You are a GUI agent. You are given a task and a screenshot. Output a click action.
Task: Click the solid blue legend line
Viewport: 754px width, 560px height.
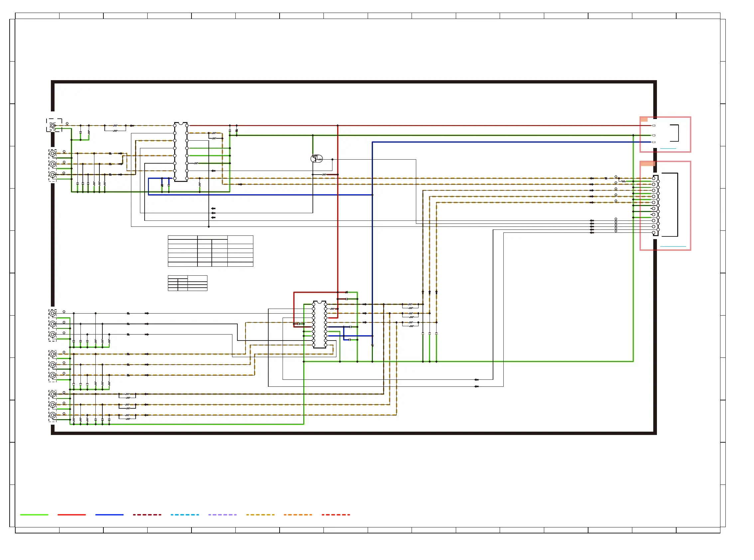tap(109, 514)
